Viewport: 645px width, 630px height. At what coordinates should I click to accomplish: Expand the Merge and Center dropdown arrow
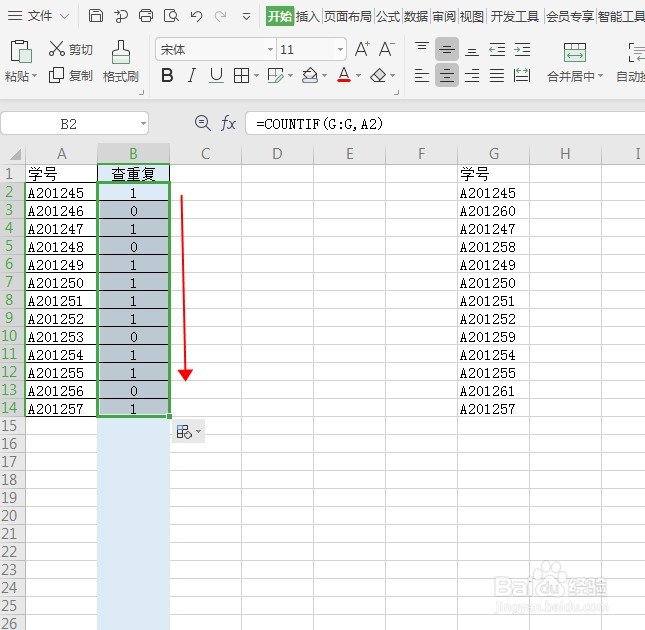click(x=600, y=76)
